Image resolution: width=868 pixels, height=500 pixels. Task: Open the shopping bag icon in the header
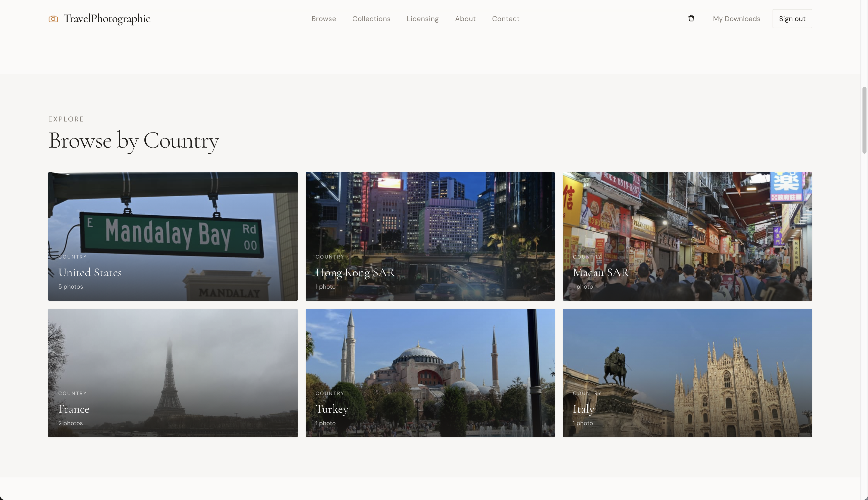pos(691,18)
